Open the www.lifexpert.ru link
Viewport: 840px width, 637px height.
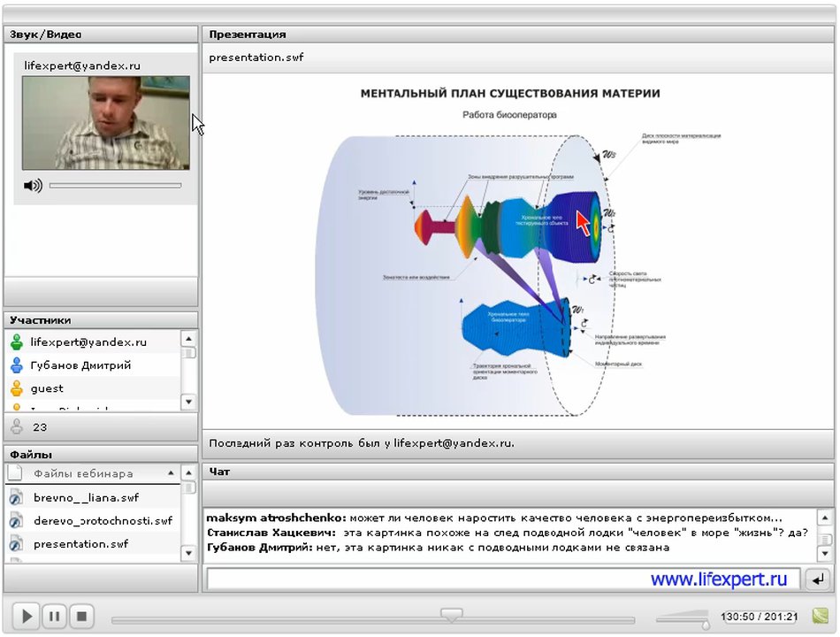(718, 579)
